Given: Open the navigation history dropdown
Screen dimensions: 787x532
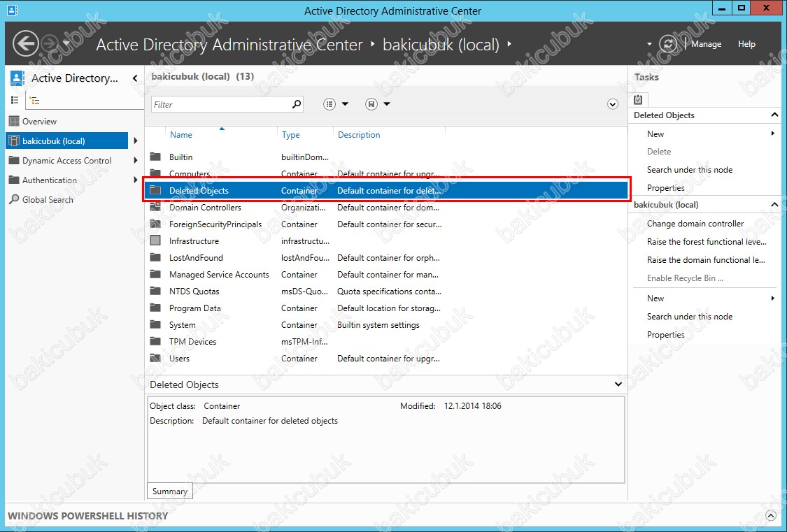Looking at the screenshot, I should [66, 43].
